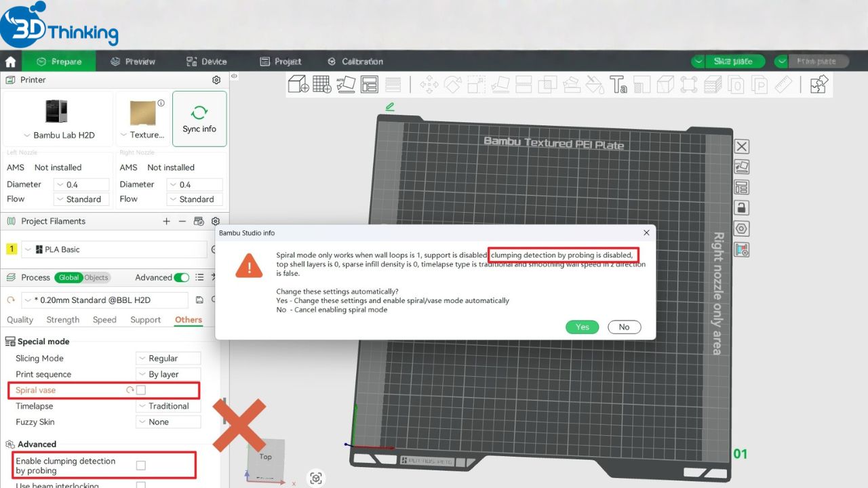Switch Process scope to Objects
This screenshot has height=488, width=868.
pos(96,277)
